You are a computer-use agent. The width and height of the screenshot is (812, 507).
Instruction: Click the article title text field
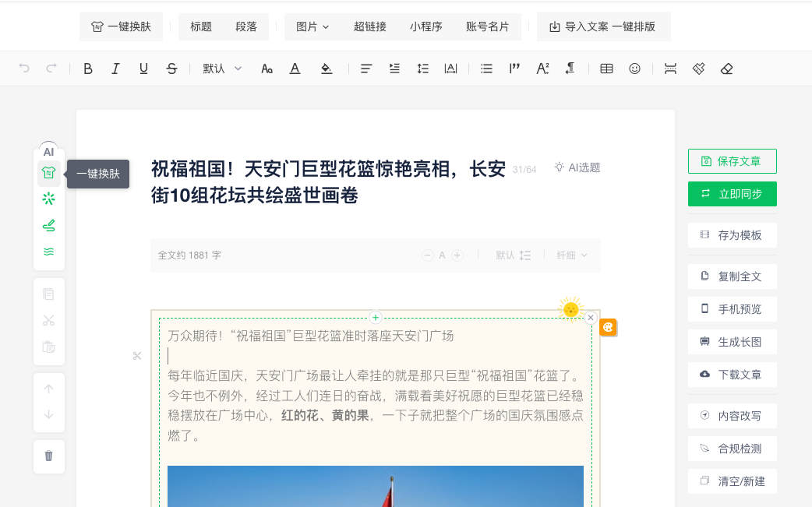(x=328, y=182)
